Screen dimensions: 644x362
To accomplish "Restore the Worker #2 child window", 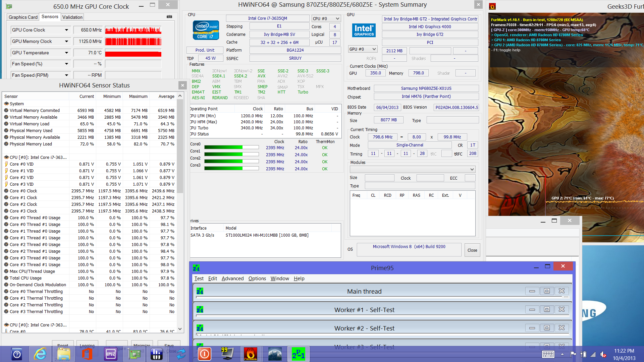I will (x=547, y=328).
